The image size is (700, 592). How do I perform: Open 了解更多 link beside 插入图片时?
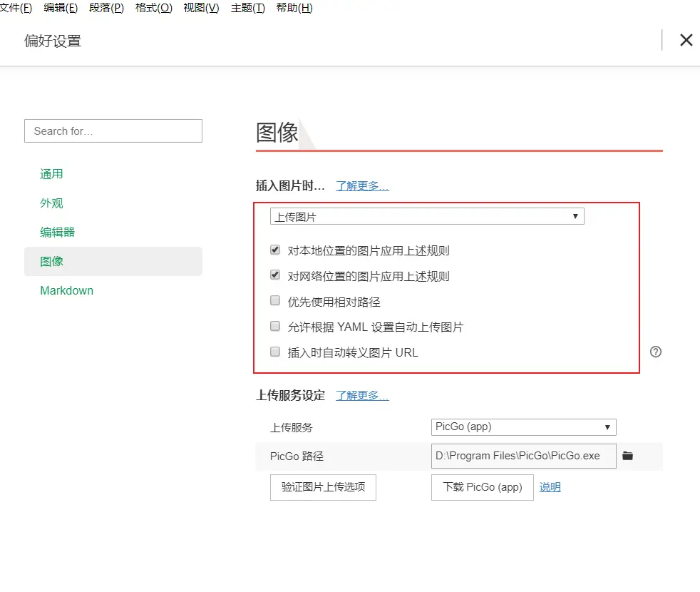(x=362, y=186)
